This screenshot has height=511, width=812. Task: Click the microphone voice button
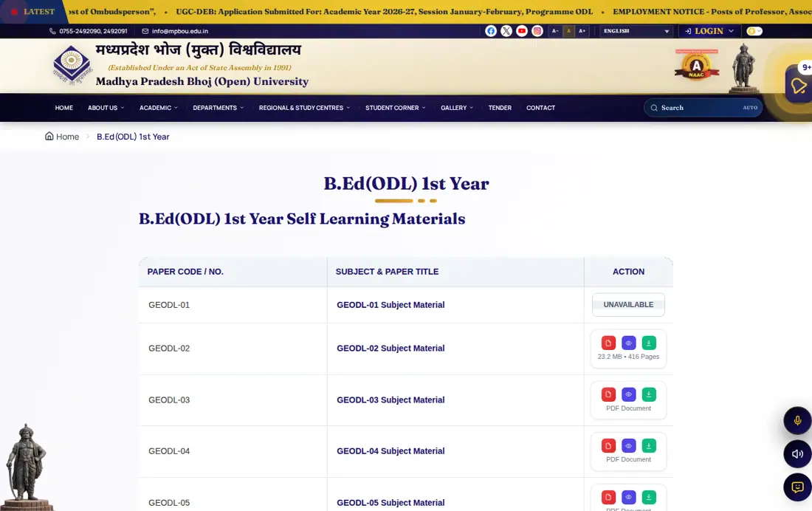click(x=797, y=420)
